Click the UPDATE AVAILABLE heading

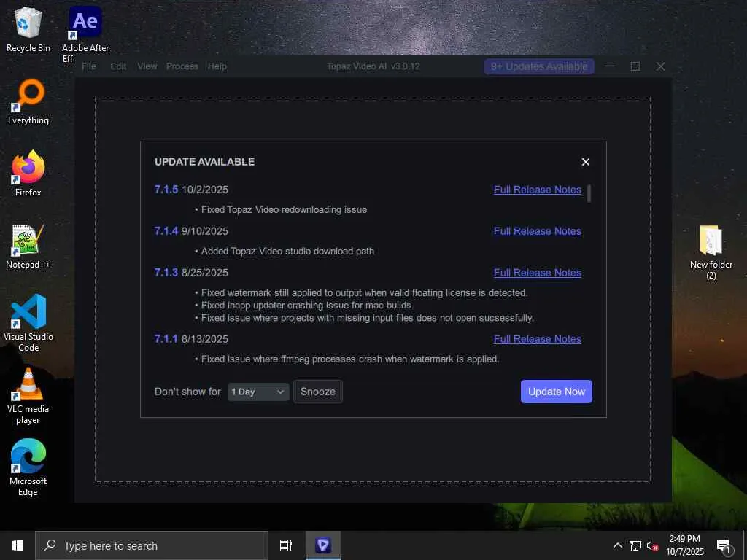[x=205, y=162]
